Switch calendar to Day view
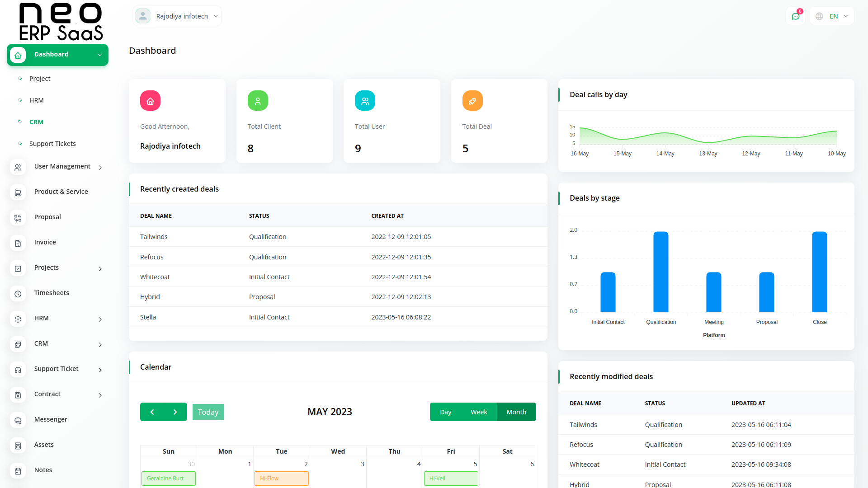This screenshot has width=868, height=488. pos(445,412)
